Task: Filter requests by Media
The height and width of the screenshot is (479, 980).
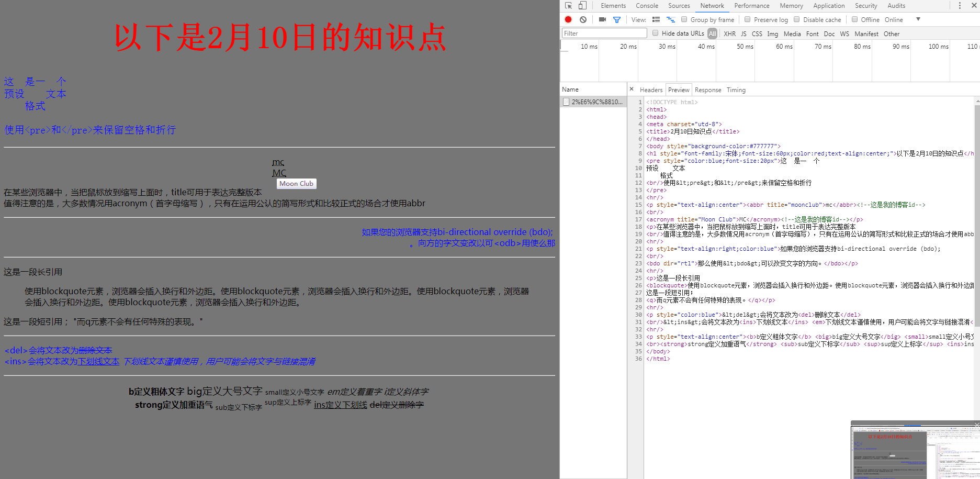Action: pyautogui.click(x=792, y=34)
